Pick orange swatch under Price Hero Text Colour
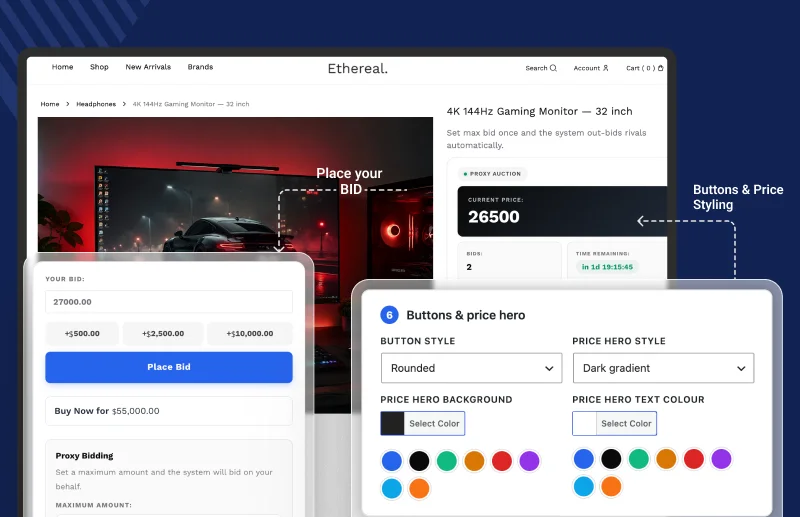This screenshot has width=800, height=517. (611, 486)
